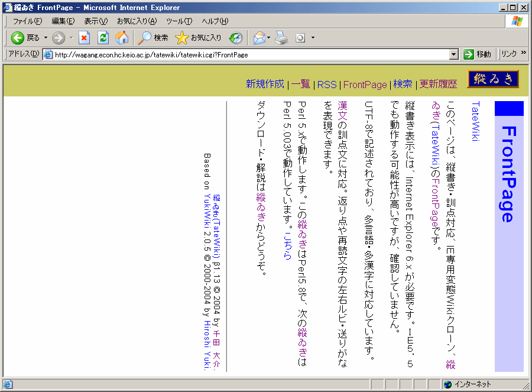
Task: Open the Back button history dropdown arrow
Action: tap(46, 38)
